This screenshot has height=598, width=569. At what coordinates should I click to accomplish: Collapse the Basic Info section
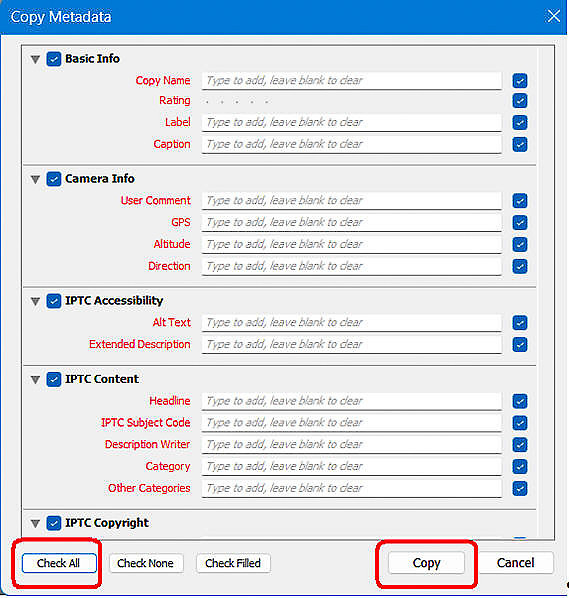pos(35,59)
